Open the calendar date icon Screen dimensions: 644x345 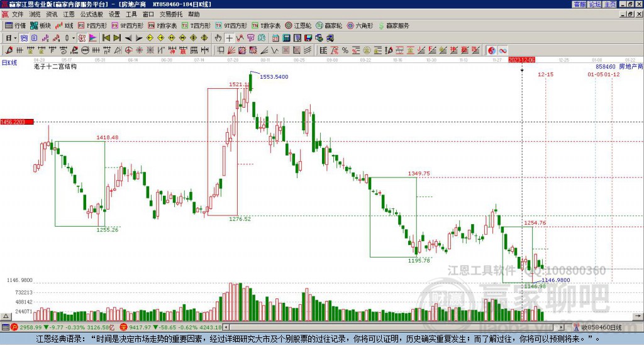click(275, 38)
